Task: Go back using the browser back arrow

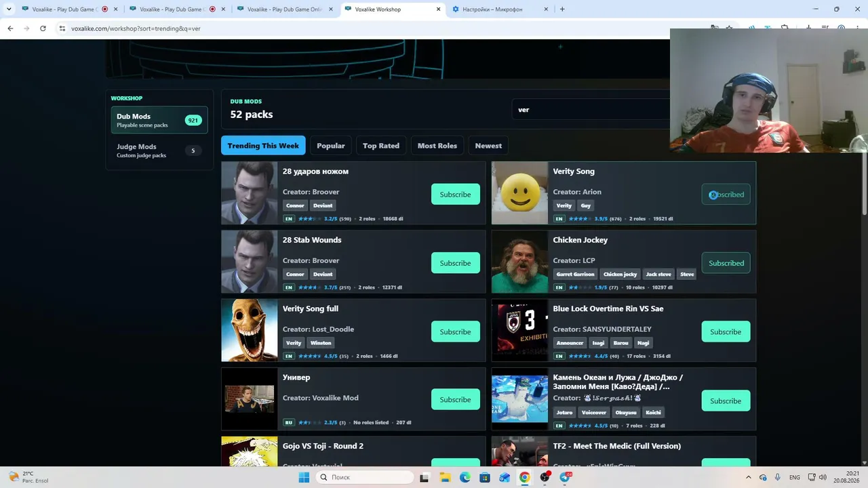Action: (10, 28)
